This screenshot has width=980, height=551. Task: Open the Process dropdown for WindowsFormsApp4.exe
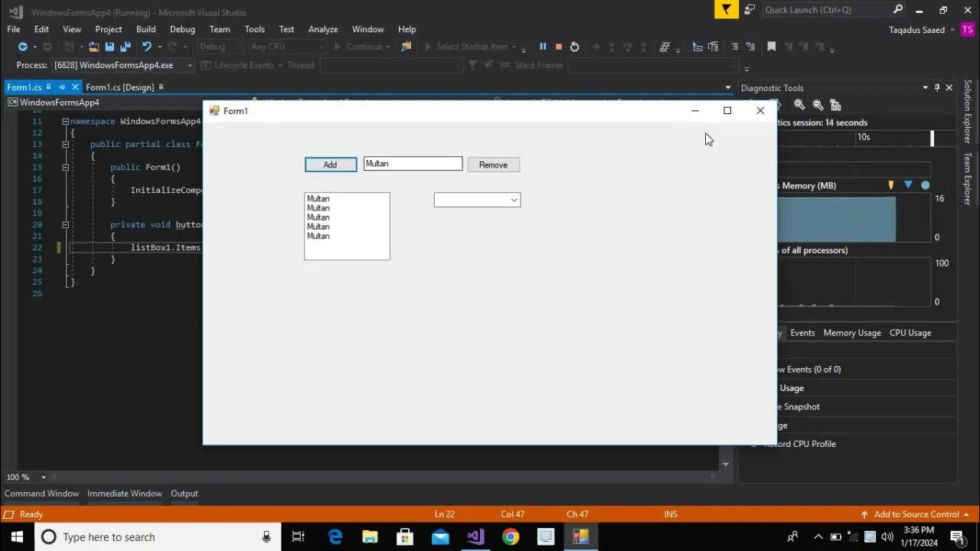point(190,66)
